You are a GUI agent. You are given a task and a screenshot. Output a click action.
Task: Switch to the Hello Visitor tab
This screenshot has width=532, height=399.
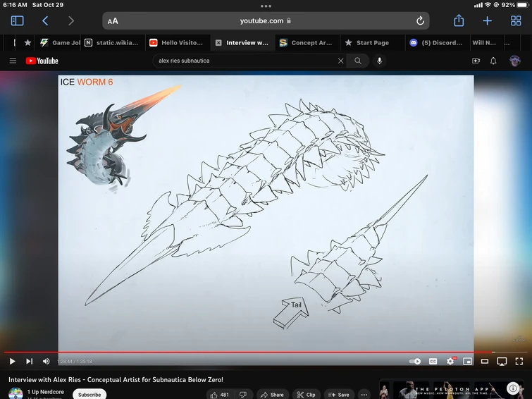click(178, 42)
